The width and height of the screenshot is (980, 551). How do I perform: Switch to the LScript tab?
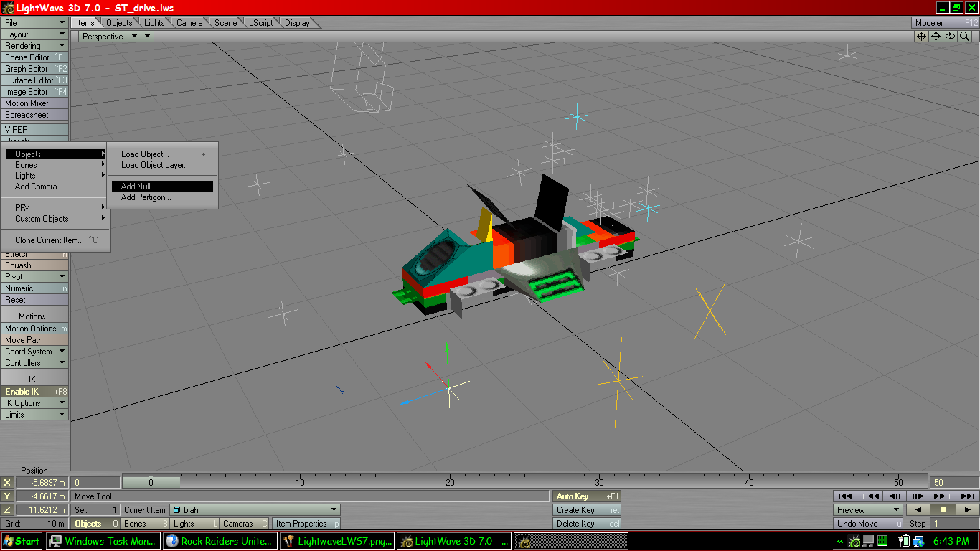click(261, 23)
